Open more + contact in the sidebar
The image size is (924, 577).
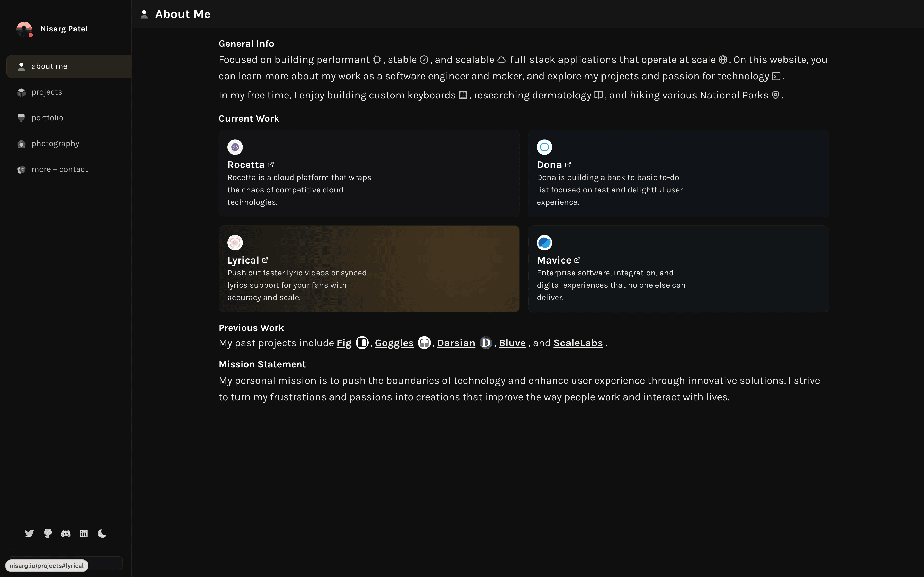(x=60, y=169)
